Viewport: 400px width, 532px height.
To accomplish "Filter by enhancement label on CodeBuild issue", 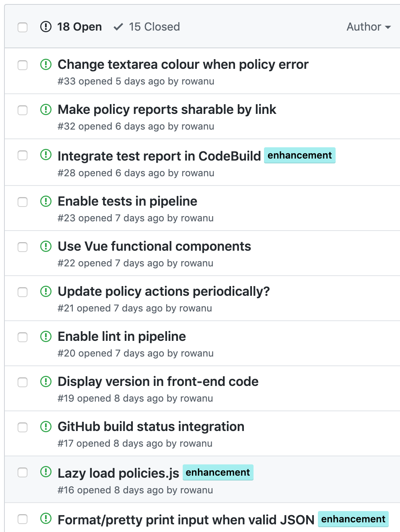I will (x=299, y=155).
